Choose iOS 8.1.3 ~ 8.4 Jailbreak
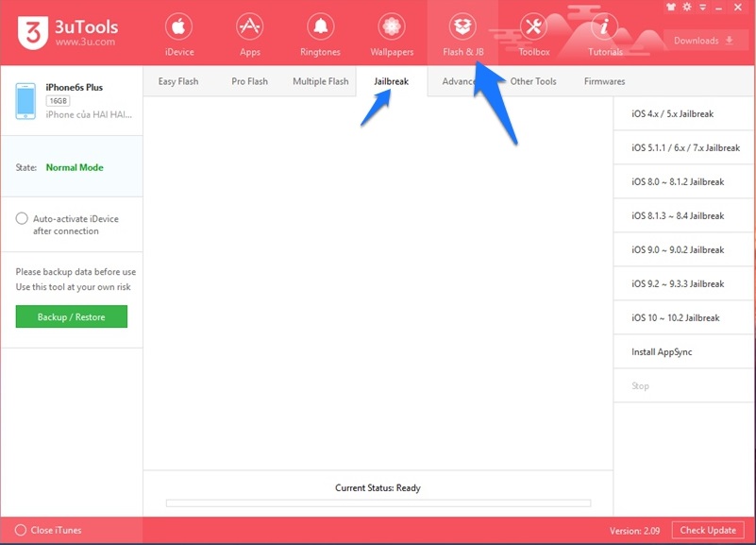The height and width of the screenshot is (545, 756). click(683, 215)
